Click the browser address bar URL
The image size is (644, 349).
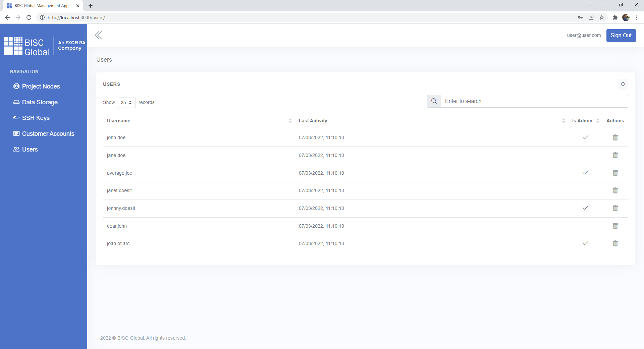[x=76, y=17]
